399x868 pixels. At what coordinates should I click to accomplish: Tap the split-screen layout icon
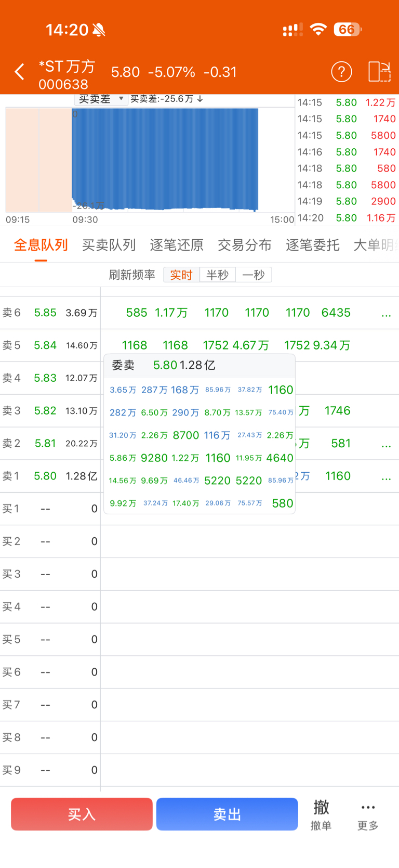(379, 72)
